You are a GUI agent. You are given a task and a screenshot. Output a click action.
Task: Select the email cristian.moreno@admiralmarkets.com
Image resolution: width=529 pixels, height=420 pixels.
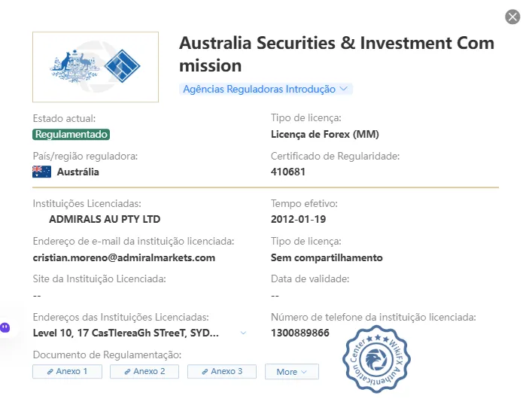pos(124,257)
